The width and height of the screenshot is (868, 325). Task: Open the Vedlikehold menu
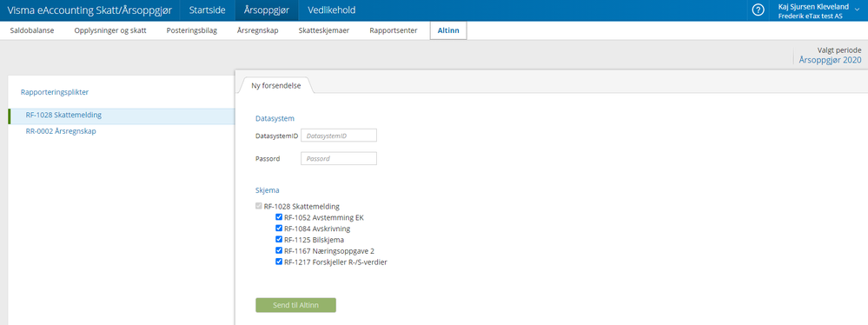pos(331,10)
